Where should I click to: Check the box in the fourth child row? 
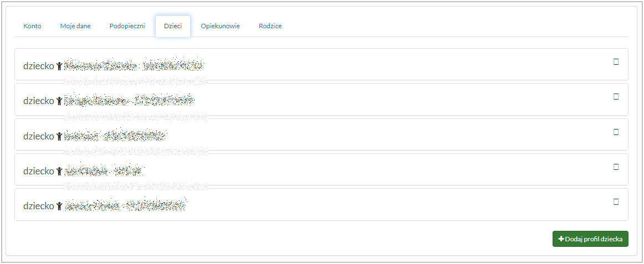tap(616, 167)
